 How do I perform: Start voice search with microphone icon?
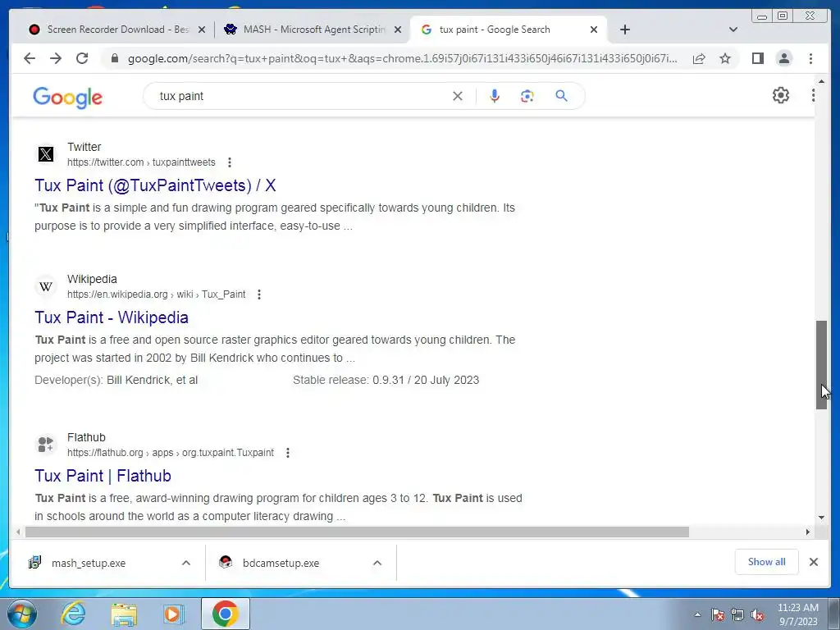(495, 96)
